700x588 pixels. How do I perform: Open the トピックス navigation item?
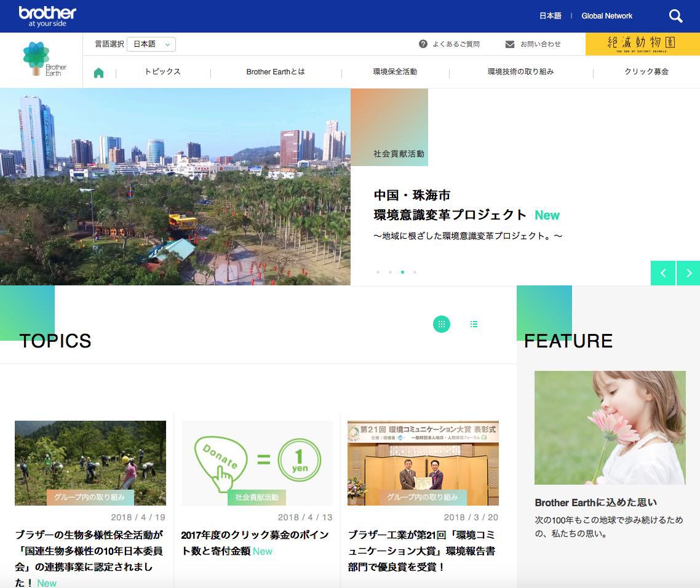(x=162, y=72)
